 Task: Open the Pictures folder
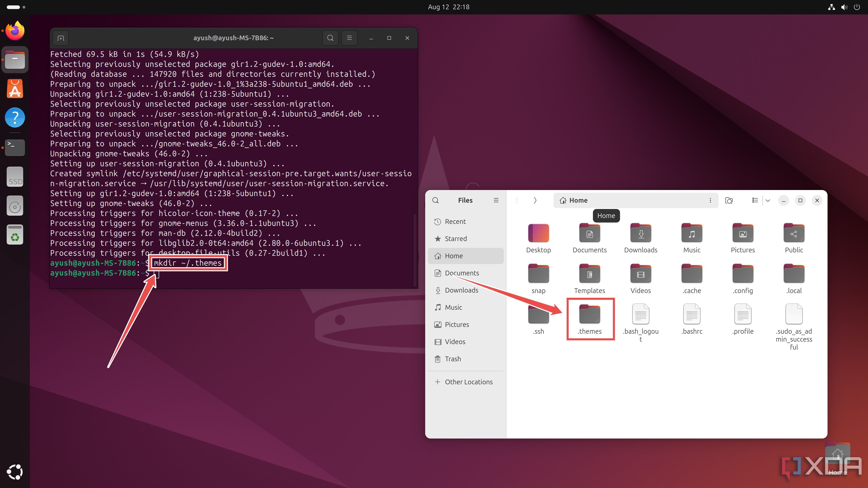point(743,237)
